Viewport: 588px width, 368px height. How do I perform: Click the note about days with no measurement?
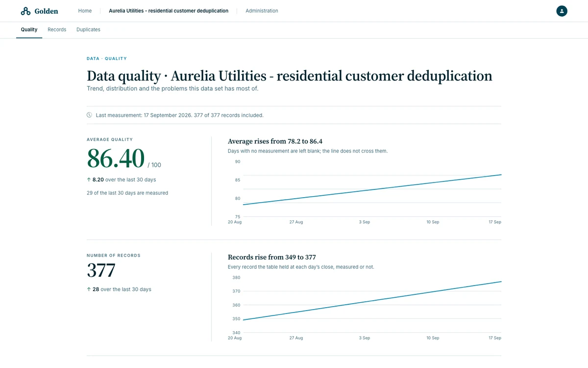click(x=308, y=151)
